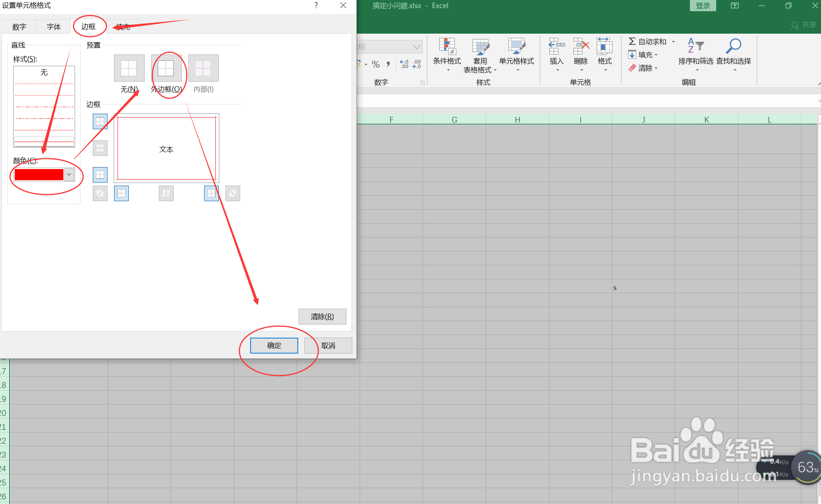
Task: Open the number format combo box
Action: [x=416, y=47]
